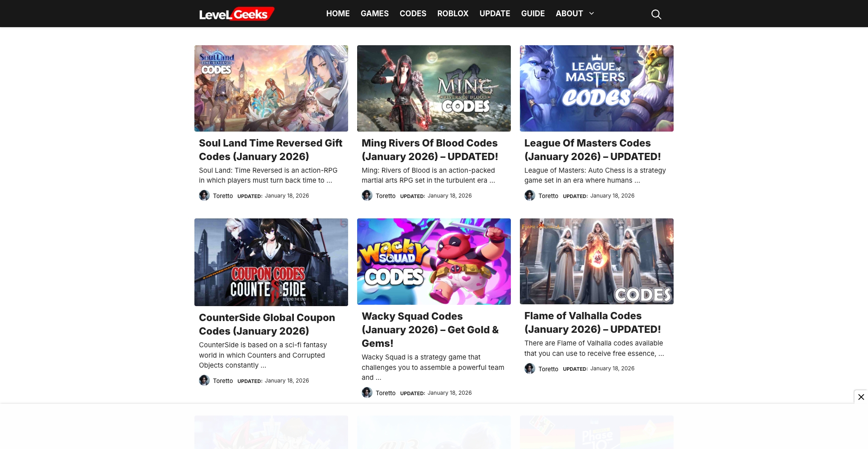
Task: Click Toretto author name under League Of Masters
Action: pos(548,196)
